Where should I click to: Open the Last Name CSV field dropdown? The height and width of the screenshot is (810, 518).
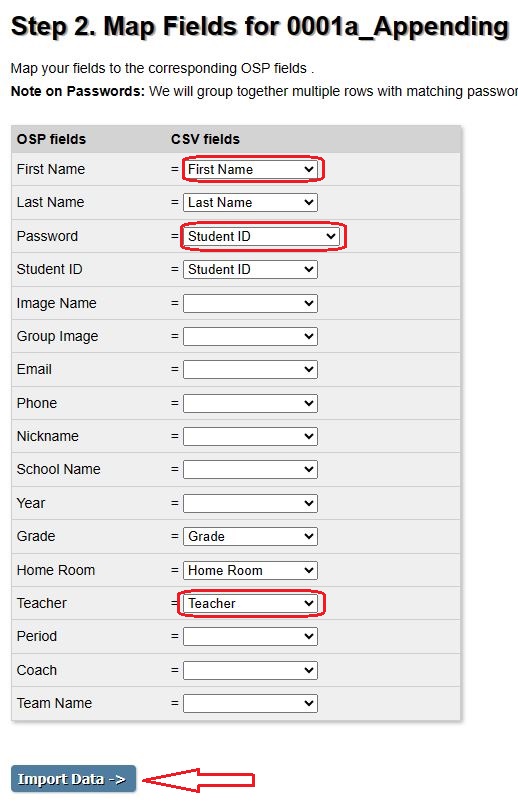(250, 202)
